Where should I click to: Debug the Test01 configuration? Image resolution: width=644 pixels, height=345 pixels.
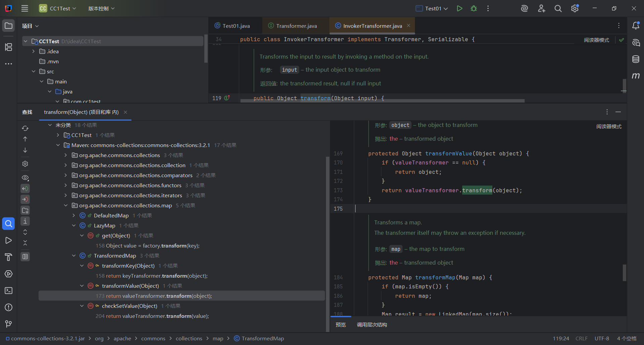click(474, 8)
